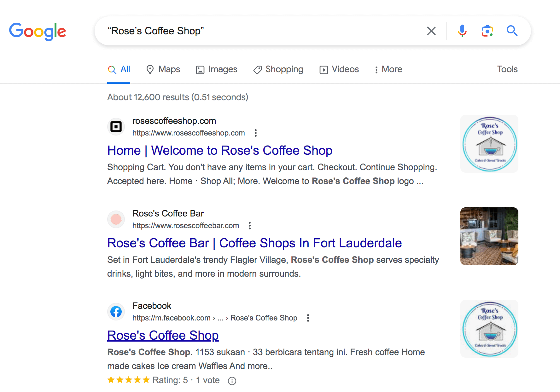Click the rosescoffeeshop.com site favicon
560x392 pixels.
point(116,127)
